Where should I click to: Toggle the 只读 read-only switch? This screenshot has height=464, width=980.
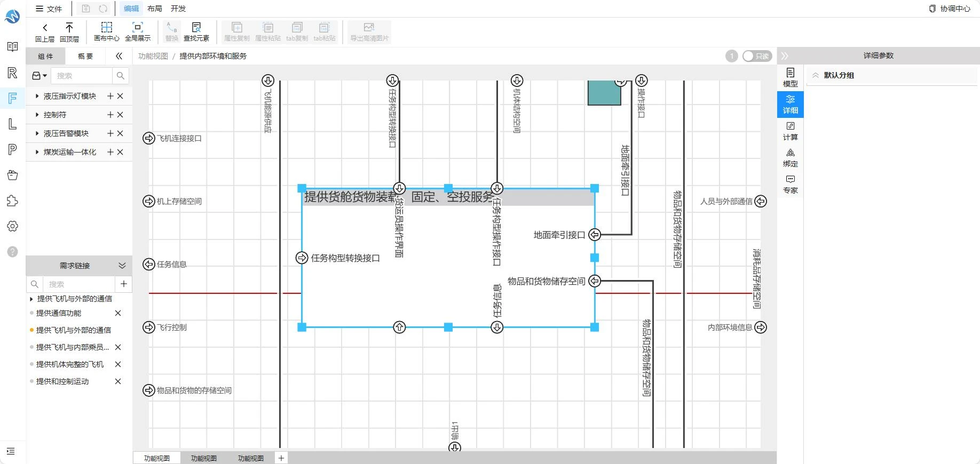tap(757, 56)
